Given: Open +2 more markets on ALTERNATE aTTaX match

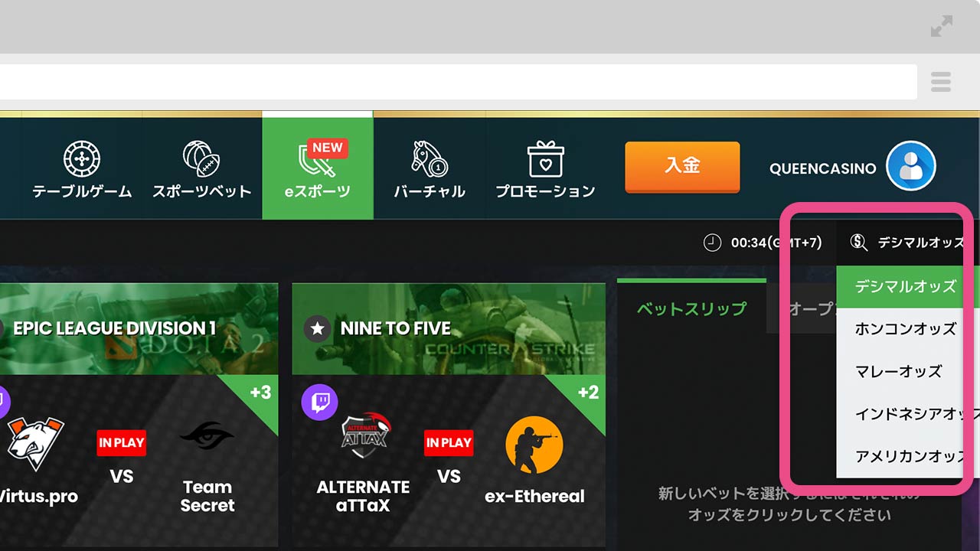Looking at the screenshot, I should tap(588, 393).
